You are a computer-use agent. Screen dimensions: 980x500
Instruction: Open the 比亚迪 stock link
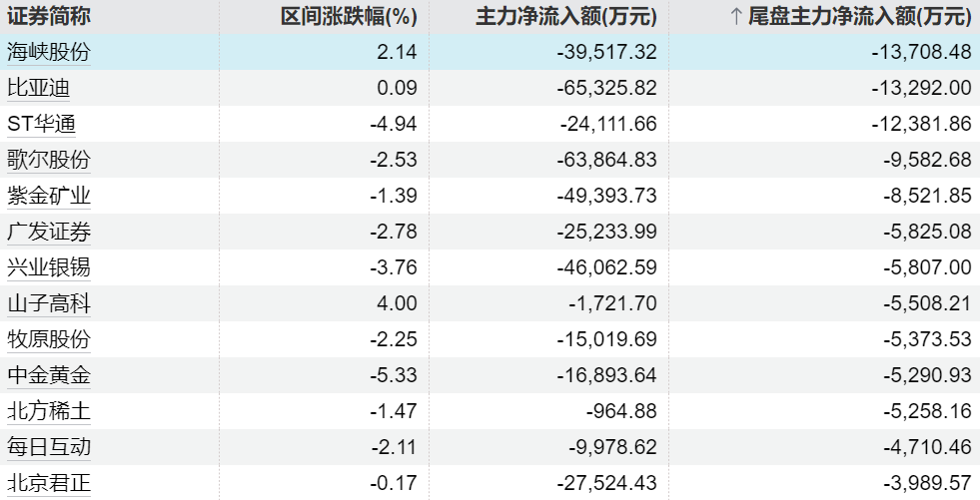coord(38,88)
